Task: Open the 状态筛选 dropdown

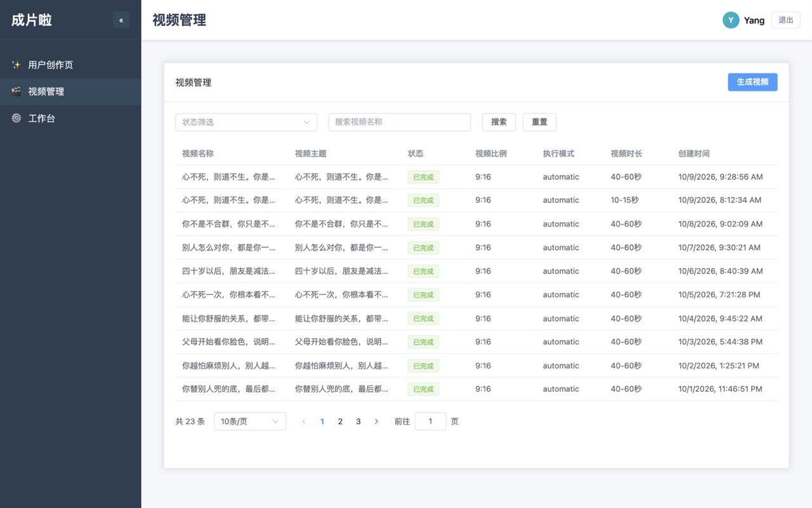Action: [246, 122]
